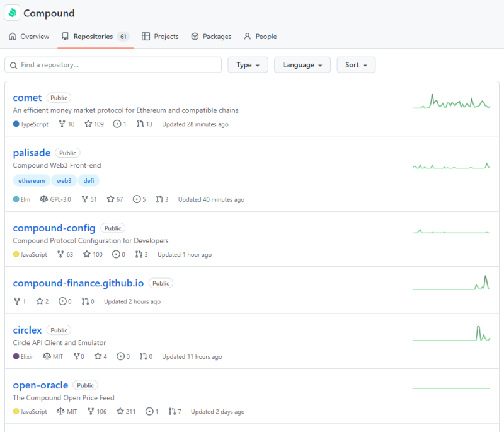The height and width of the screenshot is (432, 504).
Task: Click compound-config's fork icon with 63 forks
Action: pyautogui.click(x=60, y=254)
